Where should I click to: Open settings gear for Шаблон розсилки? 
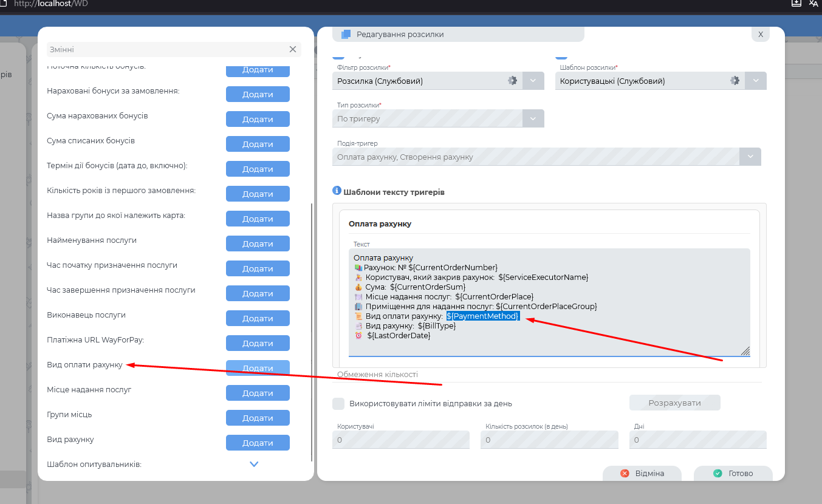(735, 81)
